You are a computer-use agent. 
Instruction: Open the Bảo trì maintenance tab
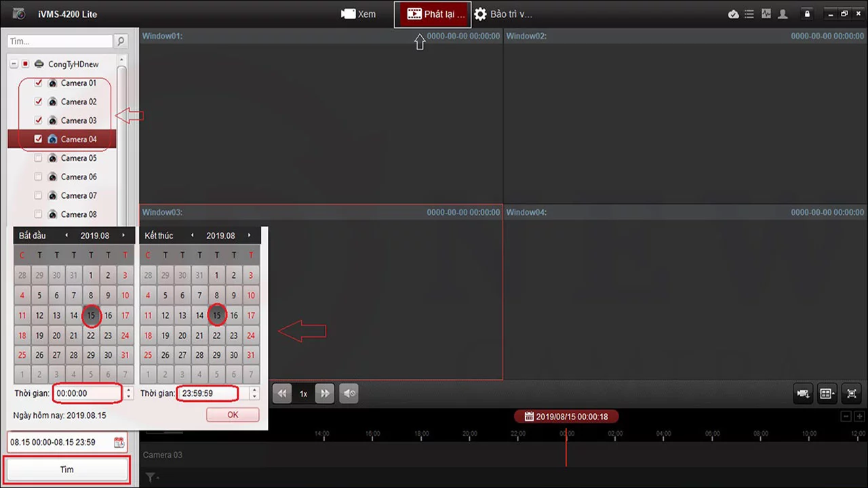pyautogui.click(x=502, y=14)
